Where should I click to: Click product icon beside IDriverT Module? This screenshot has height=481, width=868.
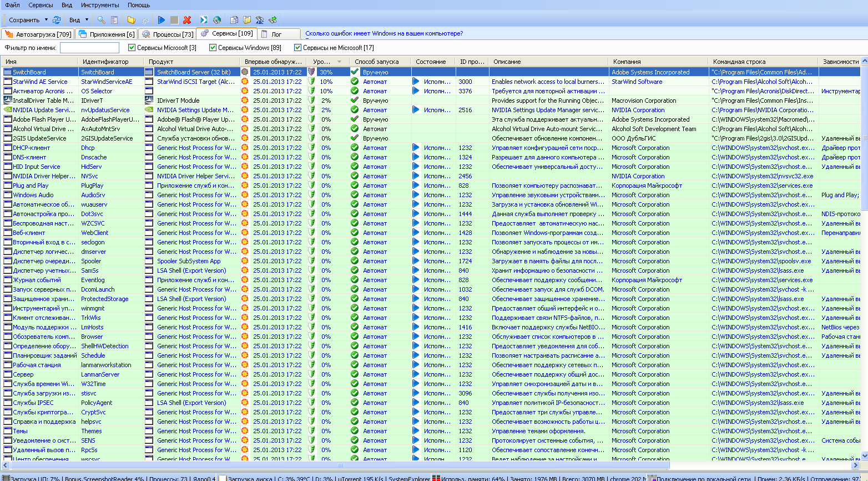point(149,101)
